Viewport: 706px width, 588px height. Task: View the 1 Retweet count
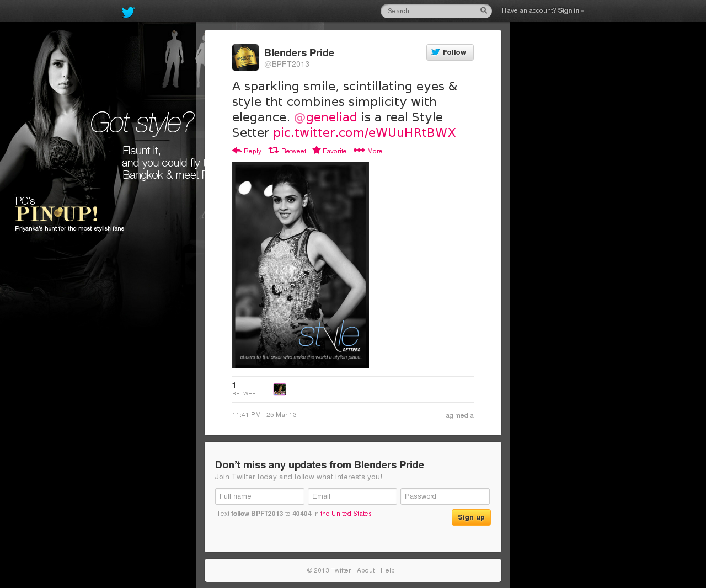coord(245,389)
